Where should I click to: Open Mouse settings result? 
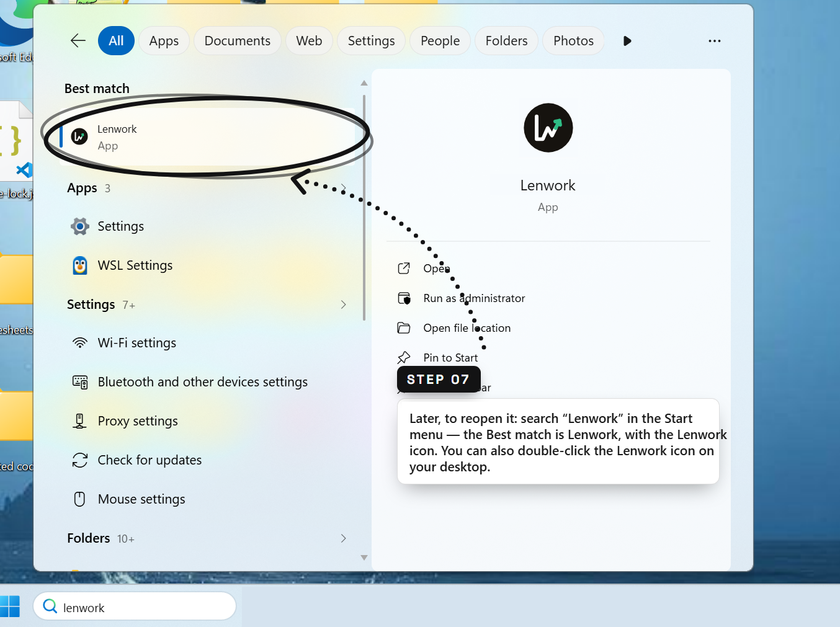pyautogui.click(x=207, y=499)
